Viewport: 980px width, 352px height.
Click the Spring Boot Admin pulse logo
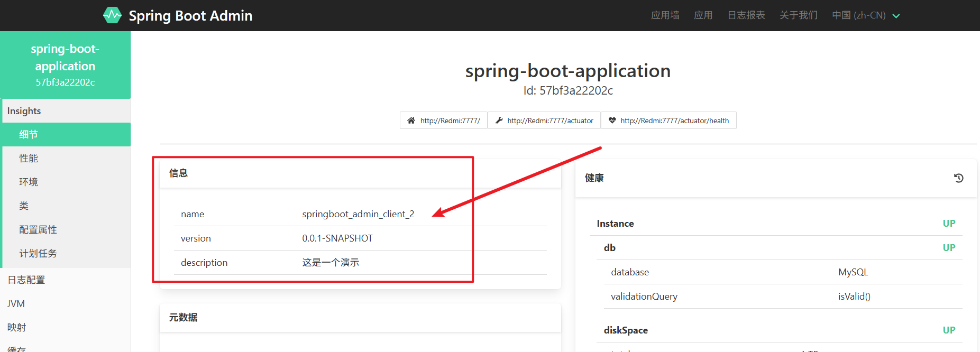coord(112,15)
